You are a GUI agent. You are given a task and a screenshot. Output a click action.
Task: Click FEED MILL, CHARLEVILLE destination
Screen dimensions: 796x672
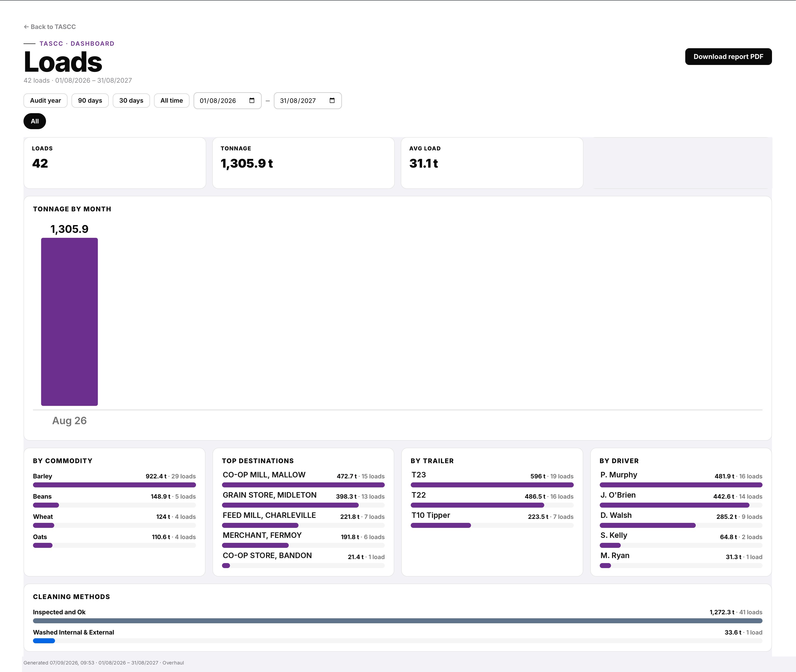coord(269,515)
